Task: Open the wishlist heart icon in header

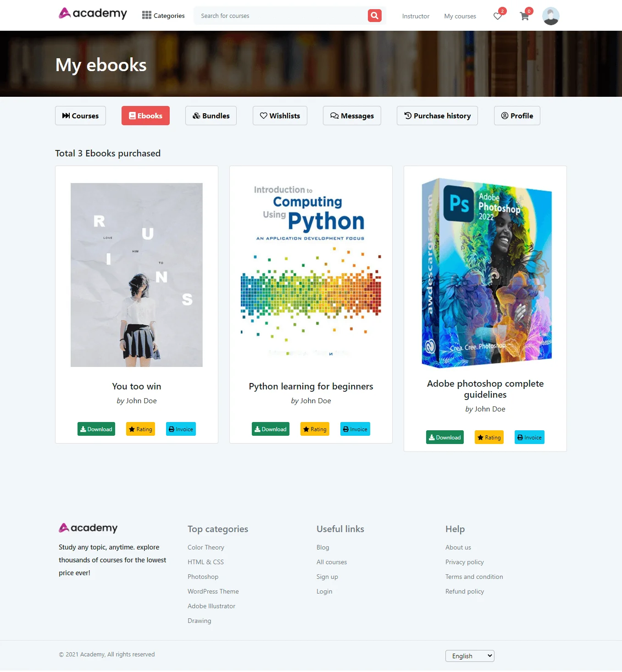Action: (498, 16)
